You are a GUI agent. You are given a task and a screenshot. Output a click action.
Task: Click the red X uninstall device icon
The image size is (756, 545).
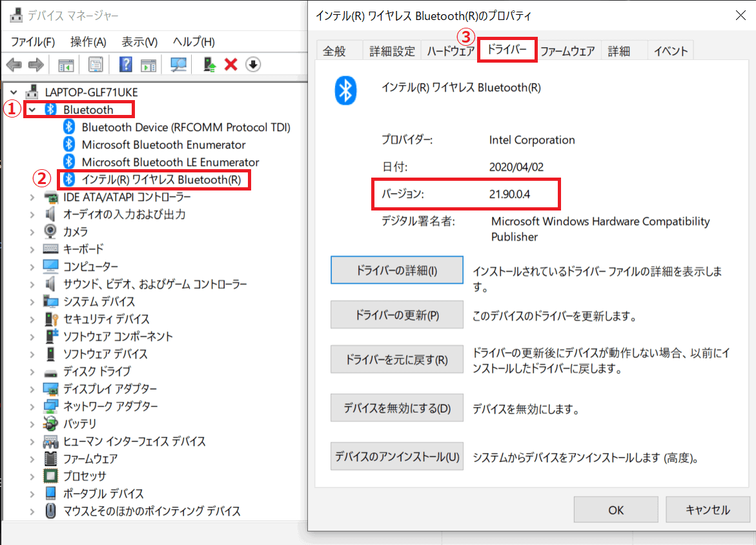(x=231, y=64)
